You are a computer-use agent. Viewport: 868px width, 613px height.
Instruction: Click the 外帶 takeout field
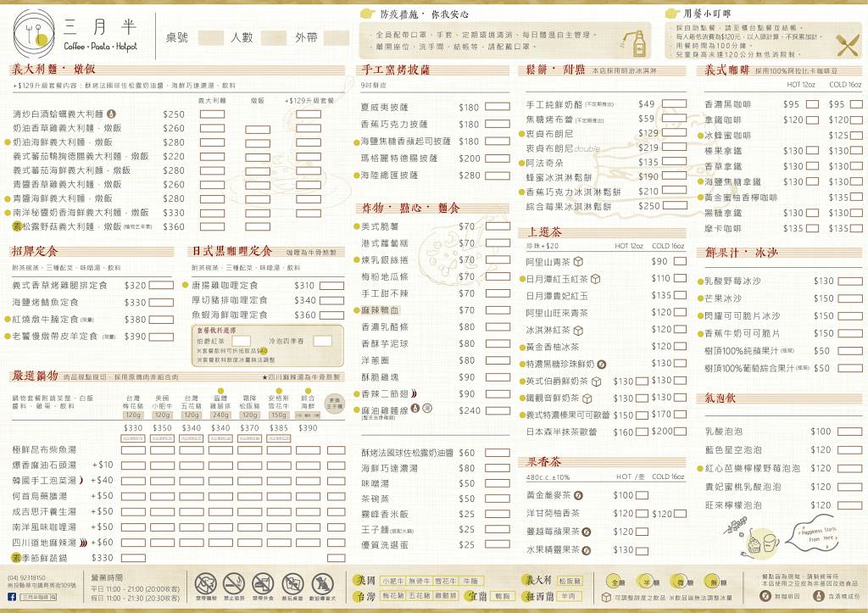point(337,37)
